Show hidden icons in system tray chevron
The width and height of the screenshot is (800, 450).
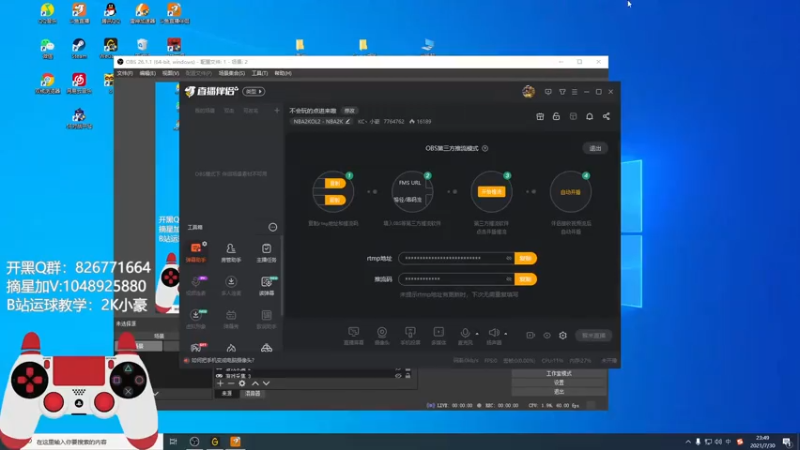pos(688,442)
